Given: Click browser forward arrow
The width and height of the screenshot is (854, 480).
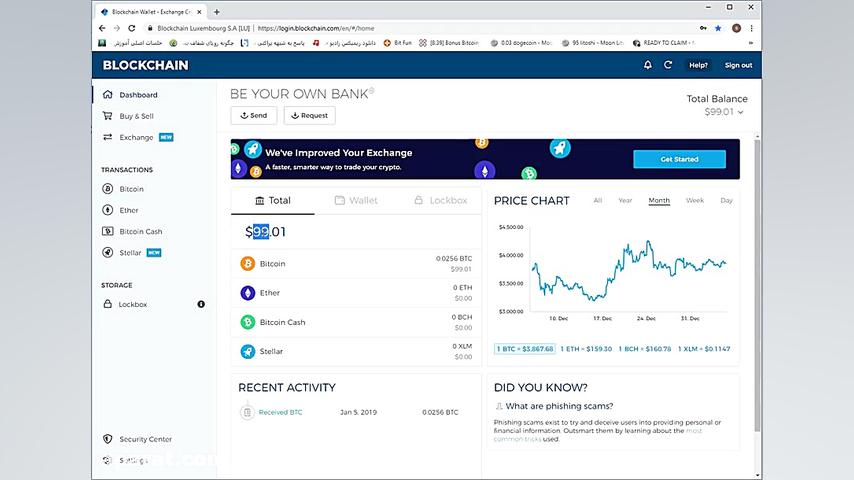Looking at the screenshot, I should coord(117,28).
